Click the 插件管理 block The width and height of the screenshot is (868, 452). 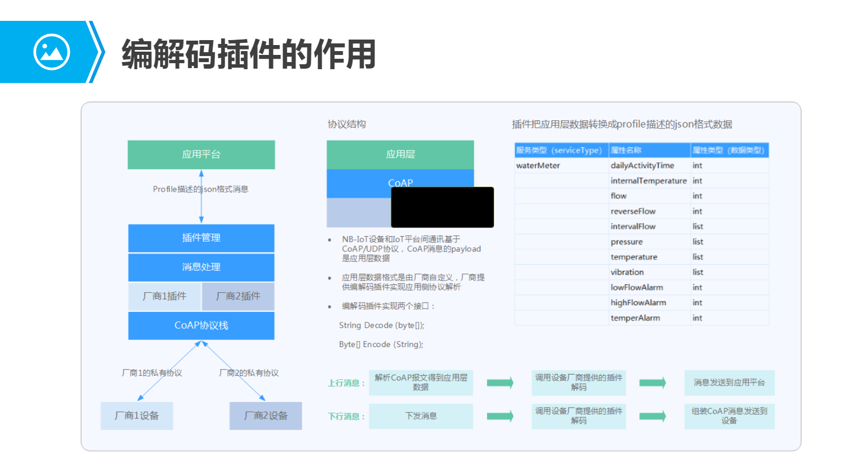(201, 238)
